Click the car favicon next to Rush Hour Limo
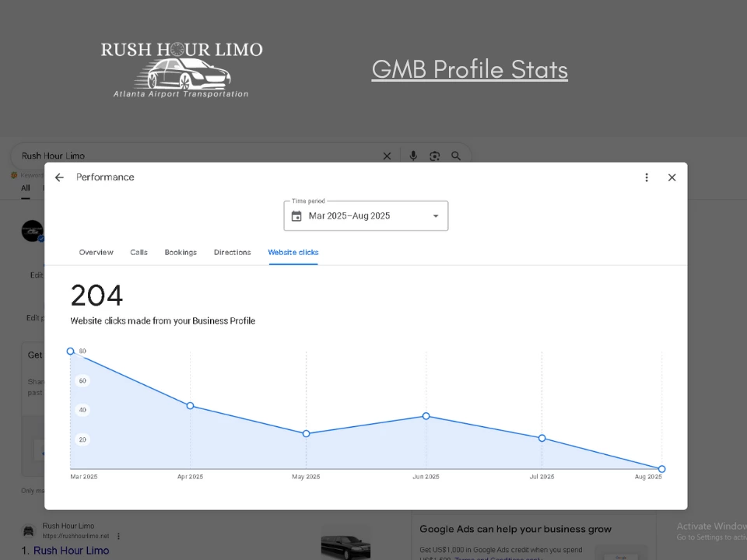The height and width of the screenshot is (560, 747). tap(29, 531)
